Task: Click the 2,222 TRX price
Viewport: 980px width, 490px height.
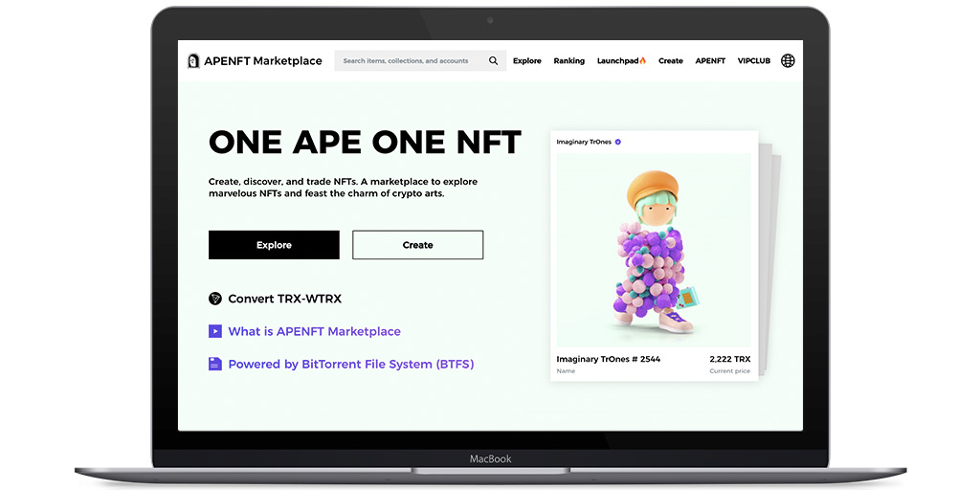Action: click(730, 359)
